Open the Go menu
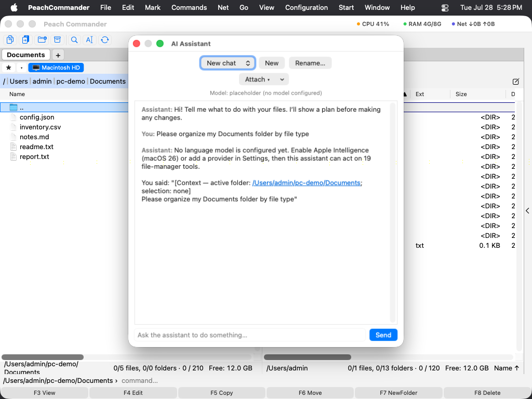This screenshot has width=532, height=399. (244, 7)
